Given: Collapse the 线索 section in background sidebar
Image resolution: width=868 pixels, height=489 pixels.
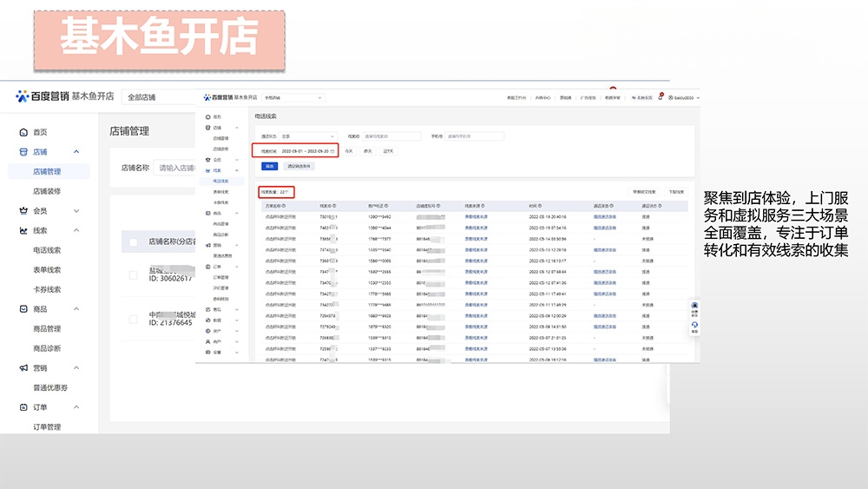Looking at the screenshot, I should click(x=76, y=230).
